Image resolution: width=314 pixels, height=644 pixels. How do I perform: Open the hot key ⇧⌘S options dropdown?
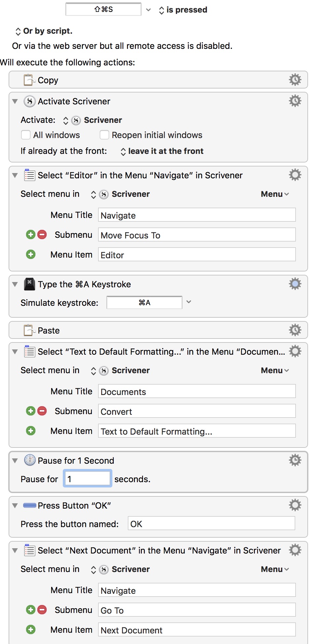[148, 10]
